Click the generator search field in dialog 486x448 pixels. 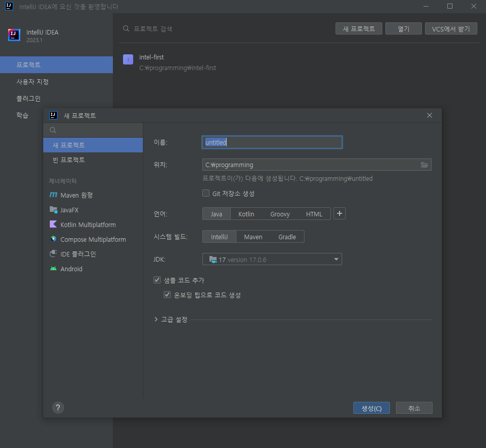point(93,130)
